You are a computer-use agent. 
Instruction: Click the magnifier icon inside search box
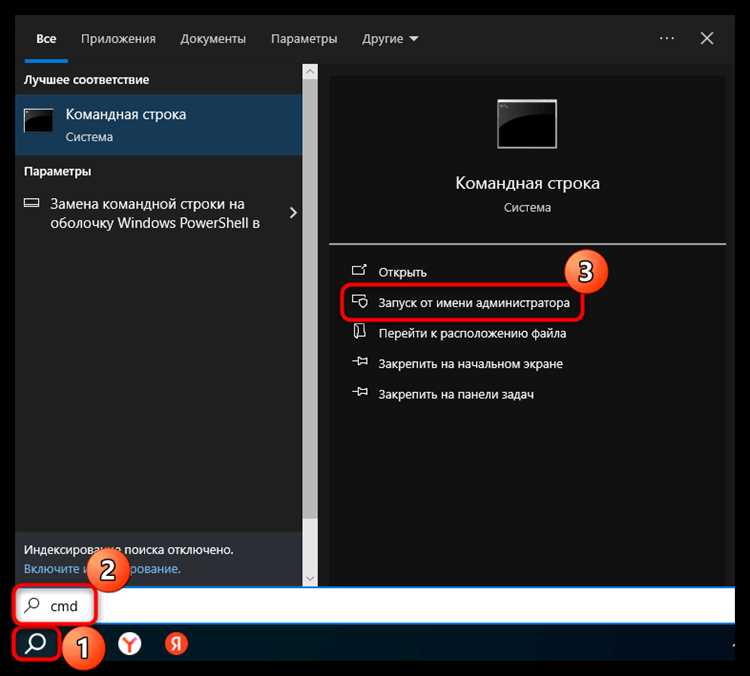(32, 605)
